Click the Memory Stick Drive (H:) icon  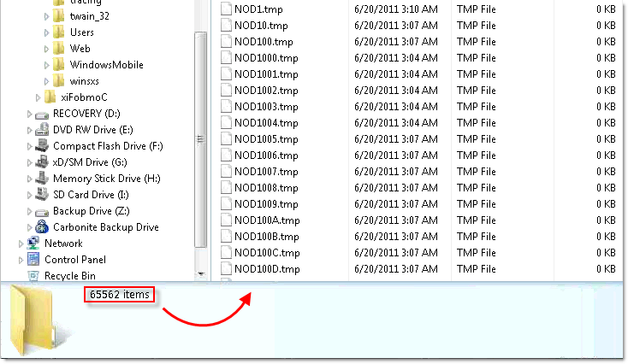[42, 179]
